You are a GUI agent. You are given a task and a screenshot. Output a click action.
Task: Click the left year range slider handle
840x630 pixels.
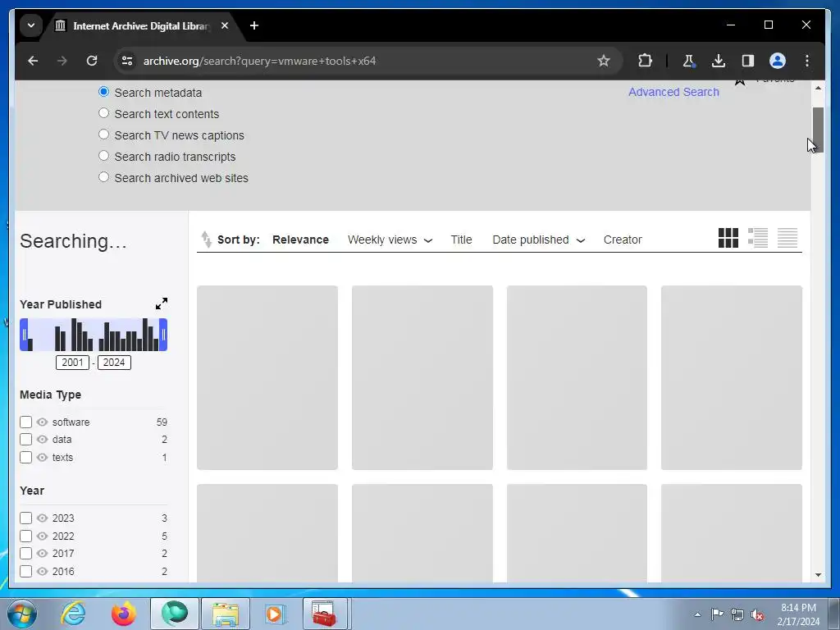(24, 335)
